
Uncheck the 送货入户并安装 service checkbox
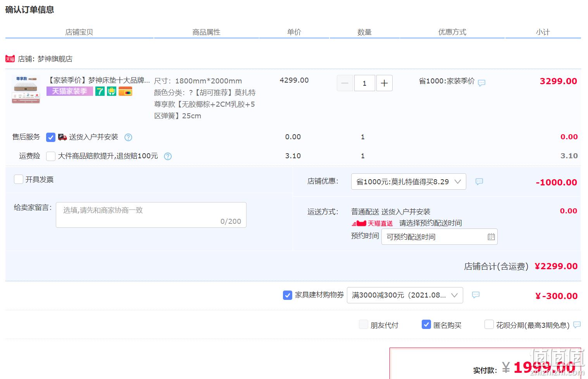pos(51,137)
